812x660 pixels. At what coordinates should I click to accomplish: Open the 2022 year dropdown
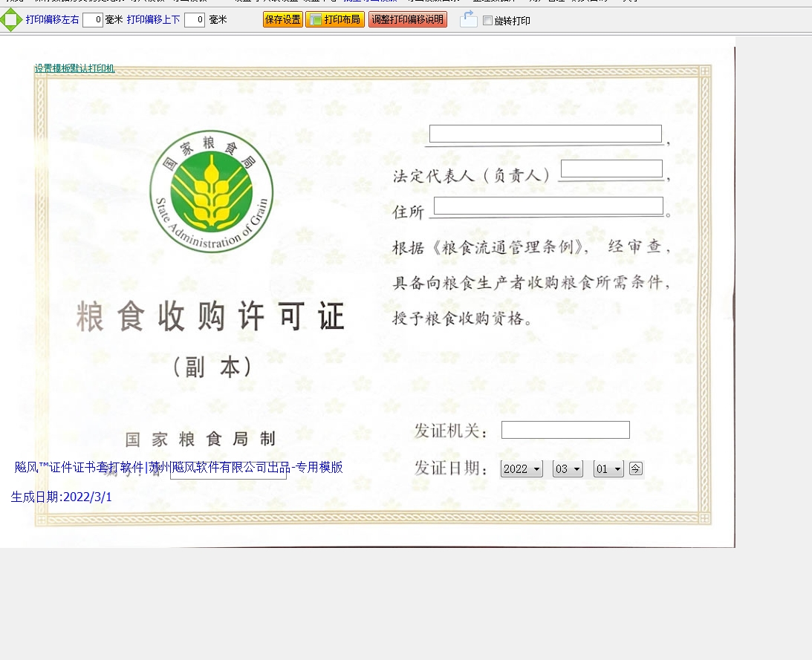(x=522, y=469)
